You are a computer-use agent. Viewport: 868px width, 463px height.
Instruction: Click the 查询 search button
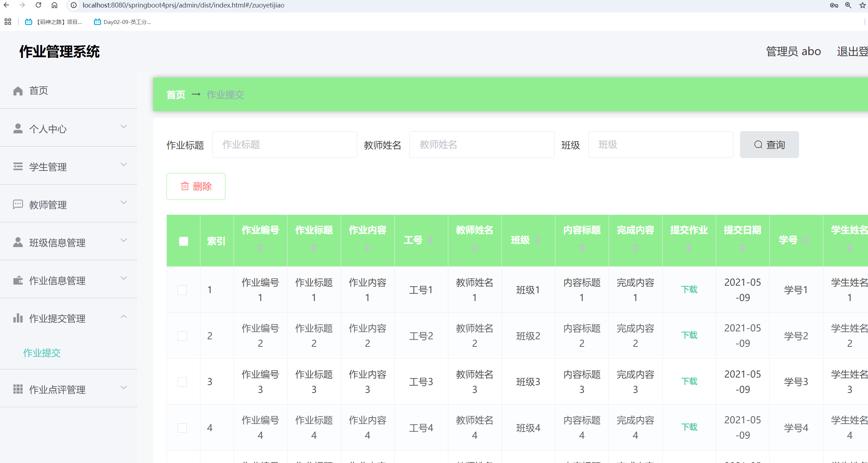[769, 145]
